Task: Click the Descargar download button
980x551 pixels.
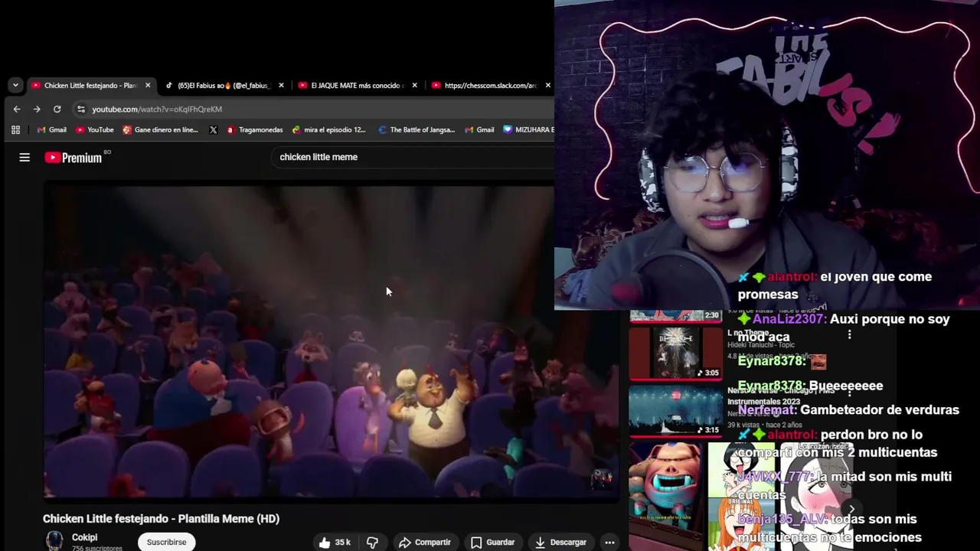Action: (560, 543)
